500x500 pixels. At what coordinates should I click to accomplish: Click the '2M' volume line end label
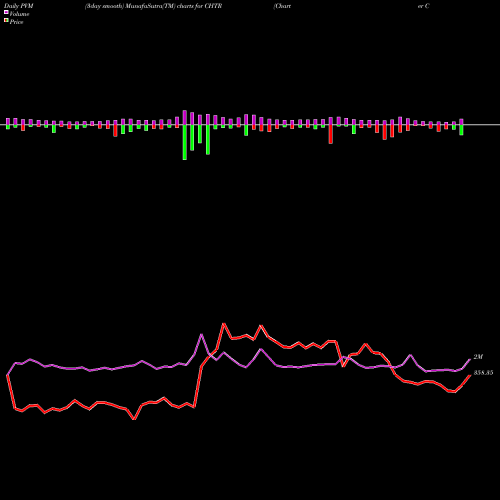[x=478, y=357]
